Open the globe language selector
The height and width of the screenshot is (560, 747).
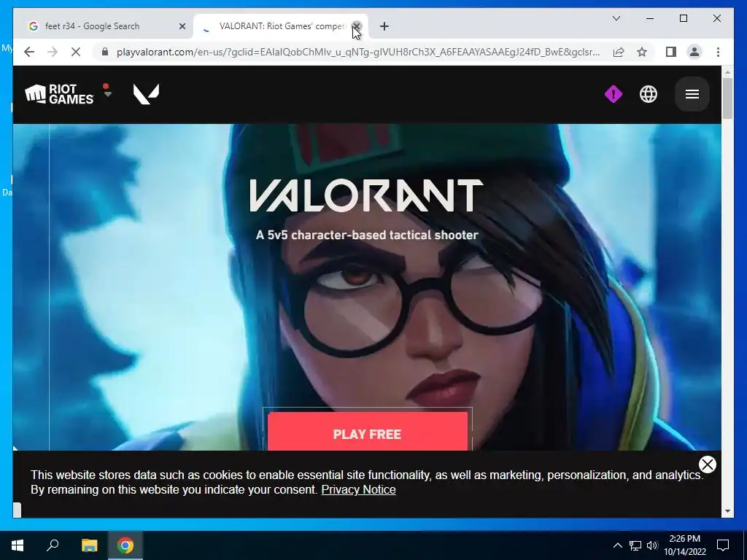click(648, 94)
